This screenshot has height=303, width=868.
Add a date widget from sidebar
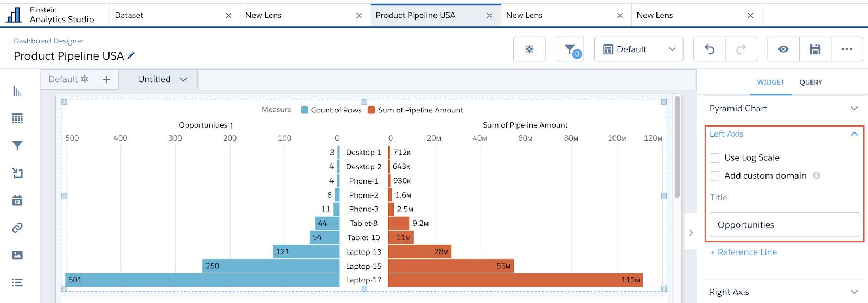[x=17, y=200]
